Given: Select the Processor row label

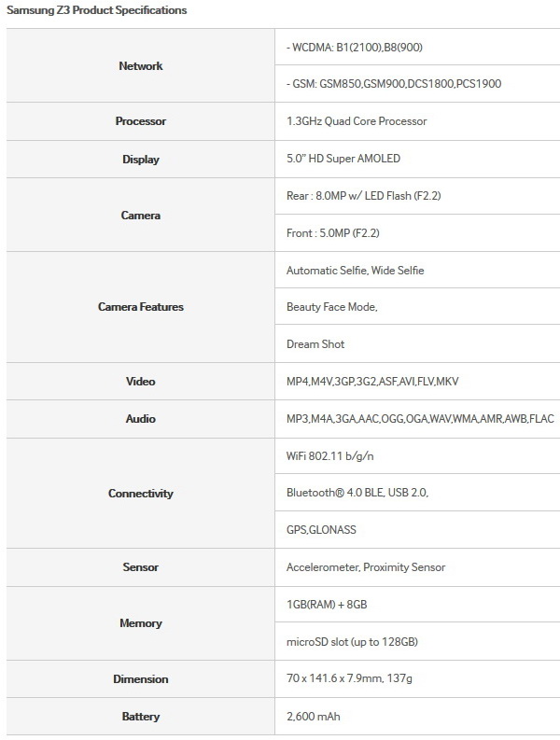Looking at the screenshot, I should coord(140,121).
